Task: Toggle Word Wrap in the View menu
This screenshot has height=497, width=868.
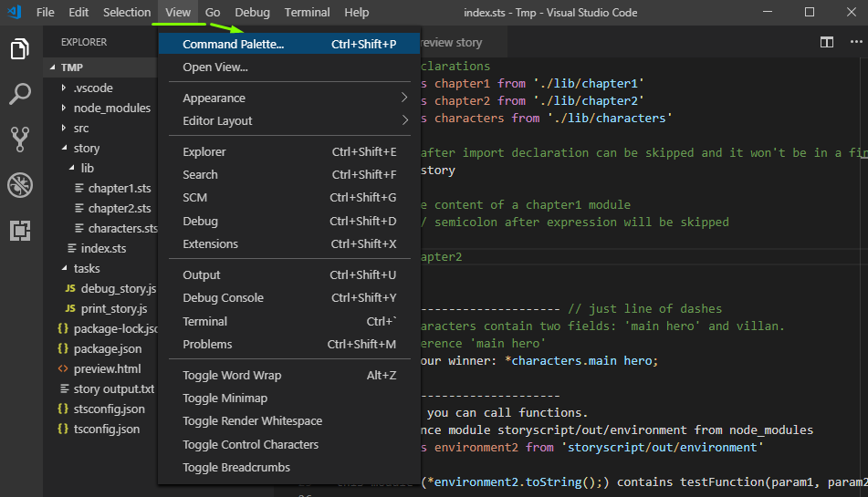Action: coord(289,376)
